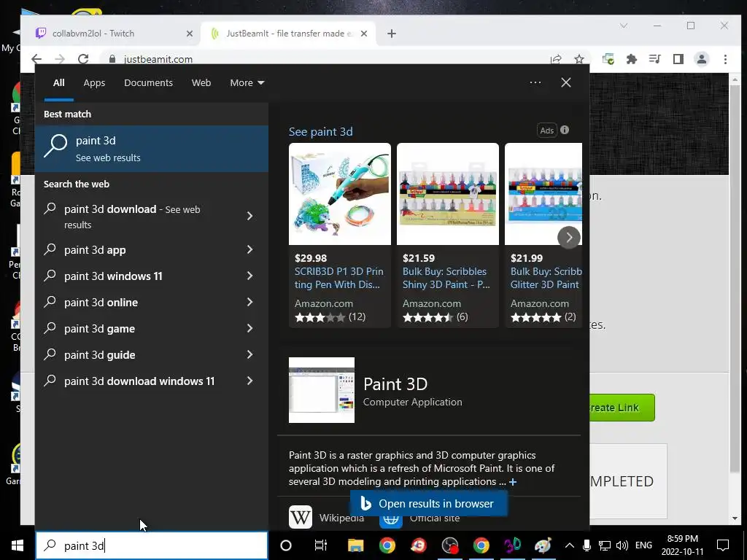Viewport: 747px width, 560px height.
Task: Select the Documents search filter tab
Action: (x=148, y=83)
